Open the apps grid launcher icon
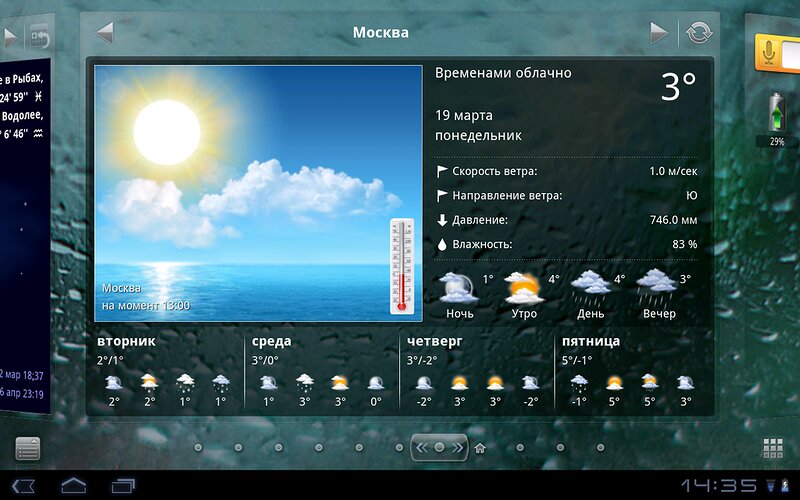 pyautogui.click(x=772, y=449)
